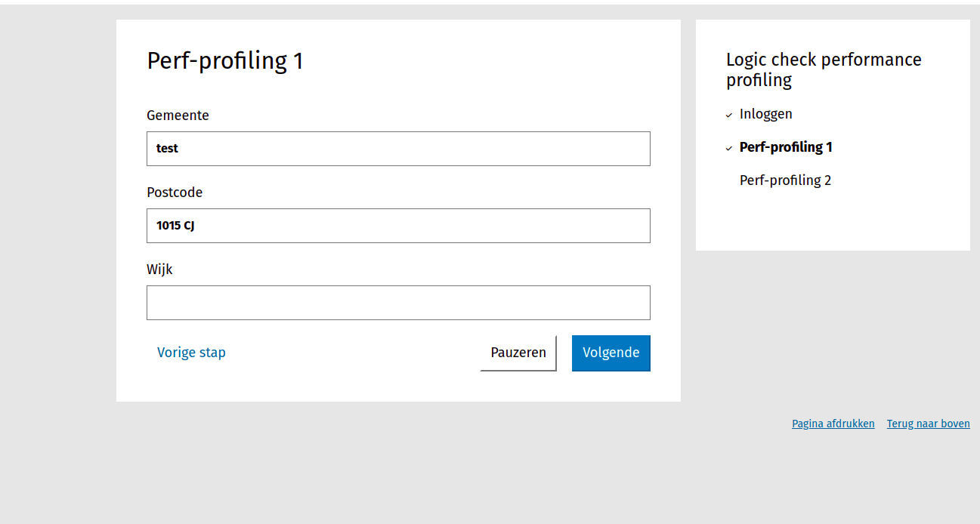The width and height of the screenshot is (980, 524).
Task: Click the checkmark icon beside Inloggen
Action: tap(728, 115)
